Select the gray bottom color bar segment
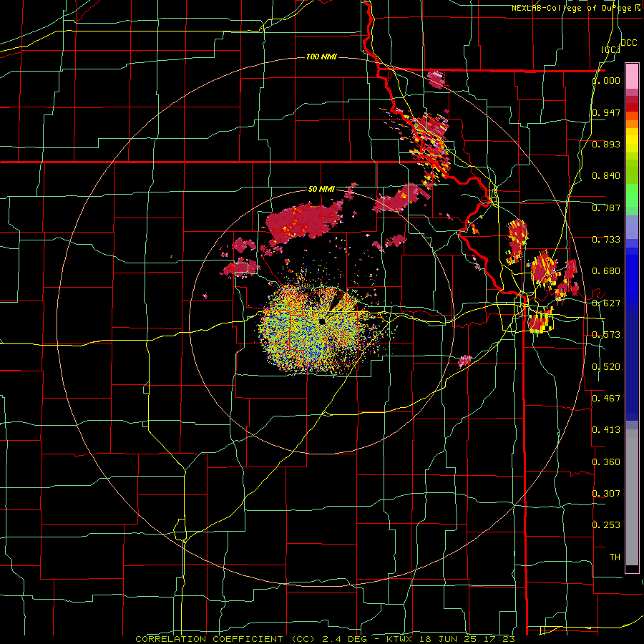Image resolution: width=644 pixels, height=644 pixels. click(x=632, y=497)
